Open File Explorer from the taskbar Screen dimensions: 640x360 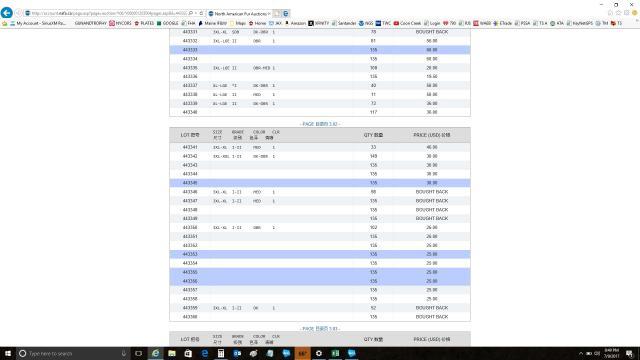pos(172,353)
